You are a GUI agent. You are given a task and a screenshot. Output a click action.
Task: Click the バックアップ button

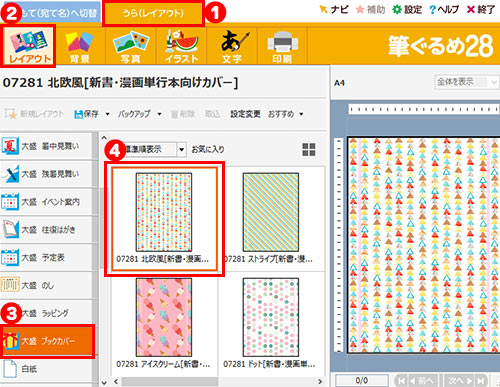point(134,114)
